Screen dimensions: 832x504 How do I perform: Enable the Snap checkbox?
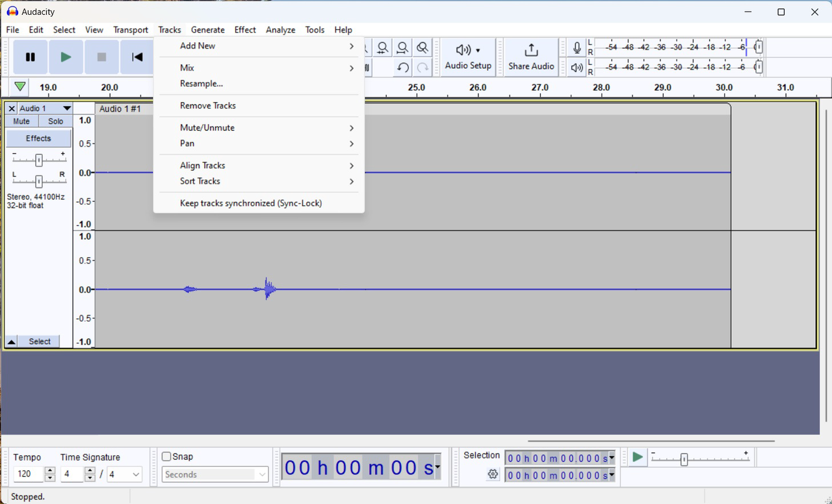(x=166, y=456)
